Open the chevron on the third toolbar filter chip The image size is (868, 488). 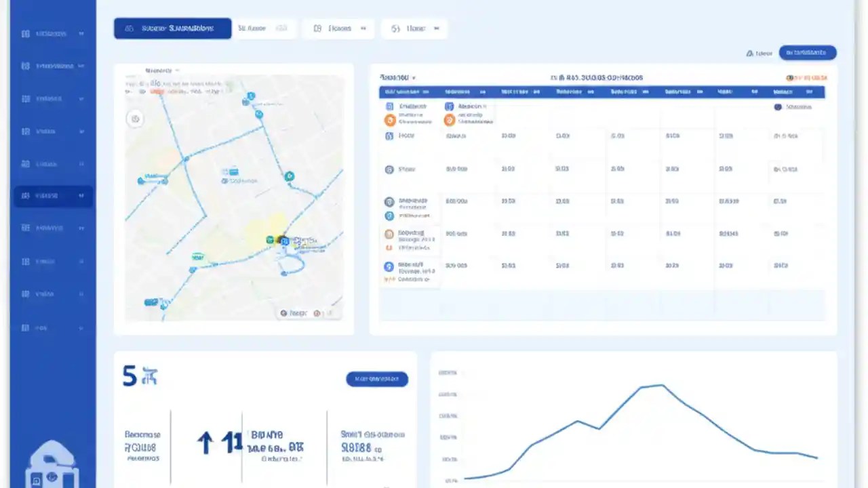(363, 28)
